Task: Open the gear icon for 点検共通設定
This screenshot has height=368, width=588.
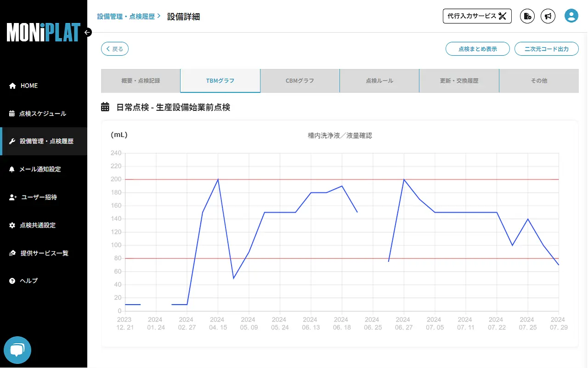Action: (x=11, y=225)
